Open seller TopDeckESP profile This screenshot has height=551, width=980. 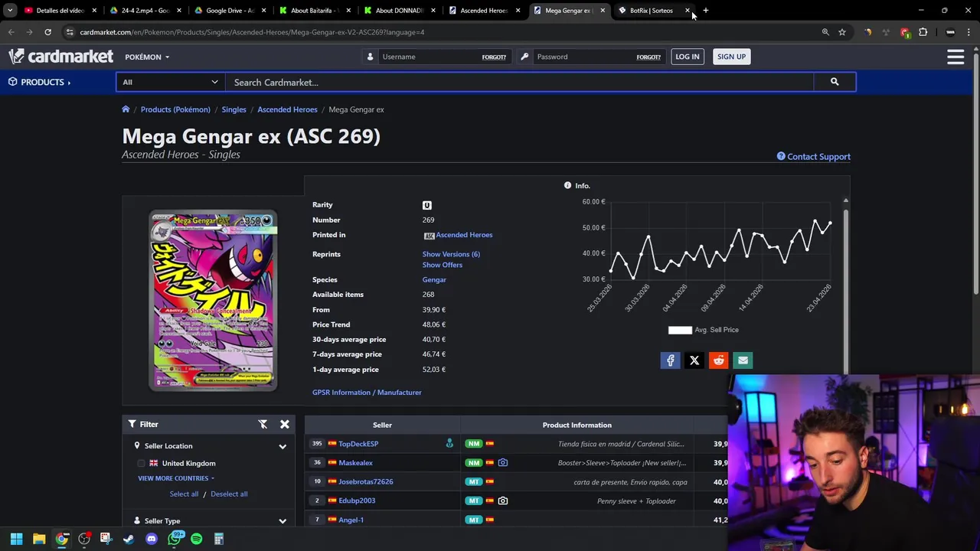358,444
